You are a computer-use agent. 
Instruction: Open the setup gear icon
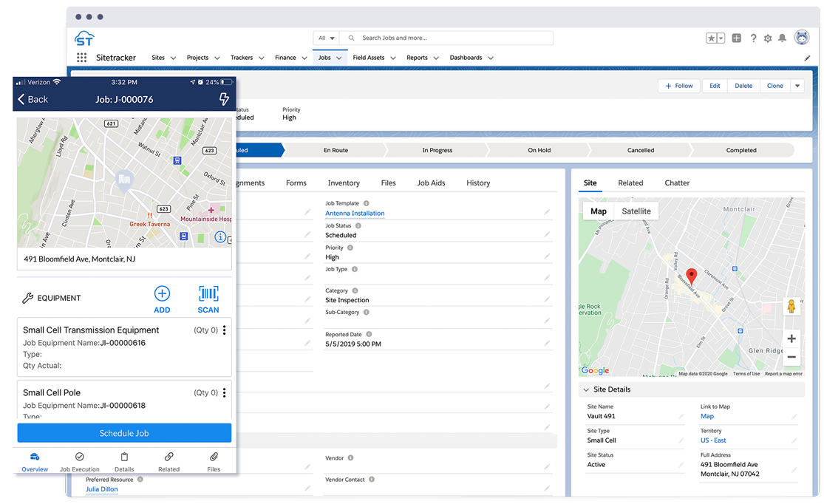[768, 38]
